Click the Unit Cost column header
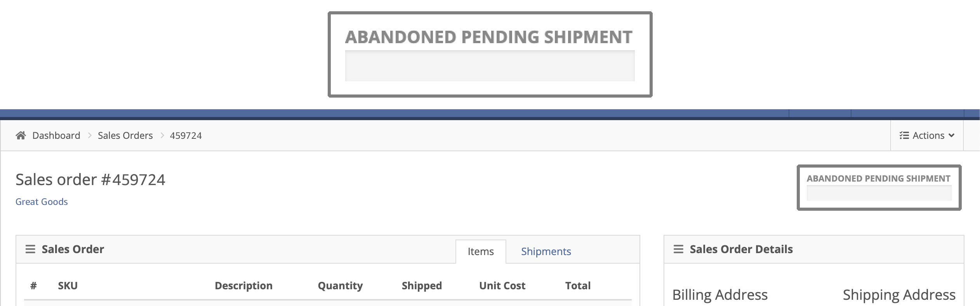Image resolution: width=980 pixels, height=306 pixels. (502, 286)
